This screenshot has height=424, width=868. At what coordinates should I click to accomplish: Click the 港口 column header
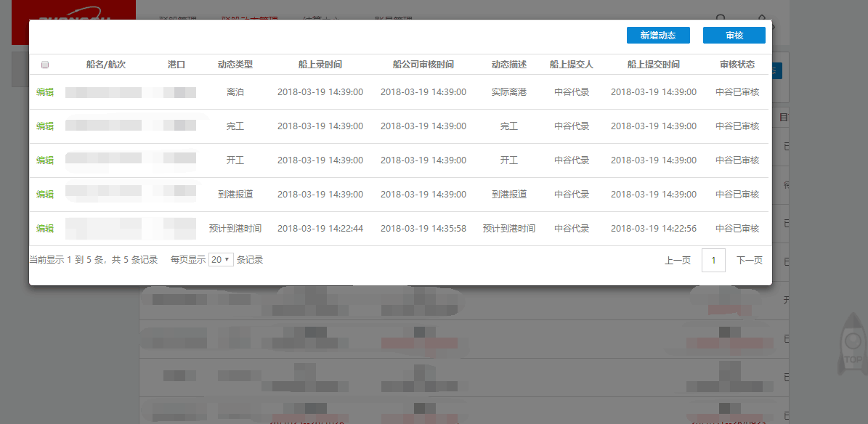pyautogui.click(x=177, y=64)
